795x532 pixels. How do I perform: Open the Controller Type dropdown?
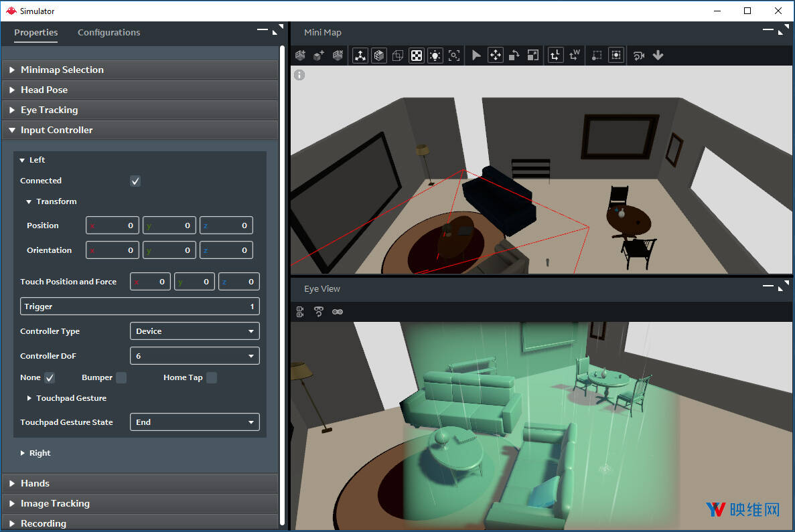pos(194,331)
